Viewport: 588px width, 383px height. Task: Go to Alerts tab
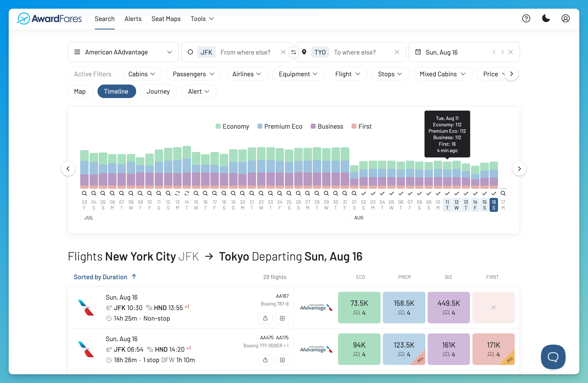coord(133,19)
